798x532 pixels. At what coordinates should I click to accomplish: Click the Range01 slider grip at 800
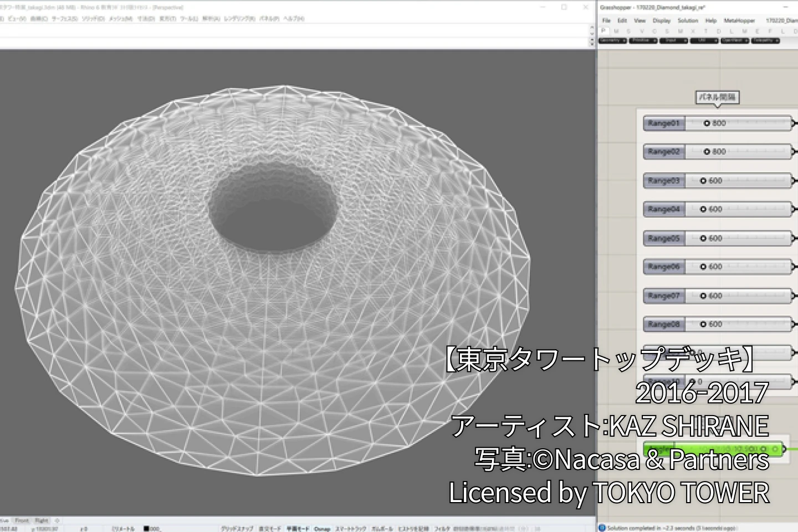click(x=707, y=123)
